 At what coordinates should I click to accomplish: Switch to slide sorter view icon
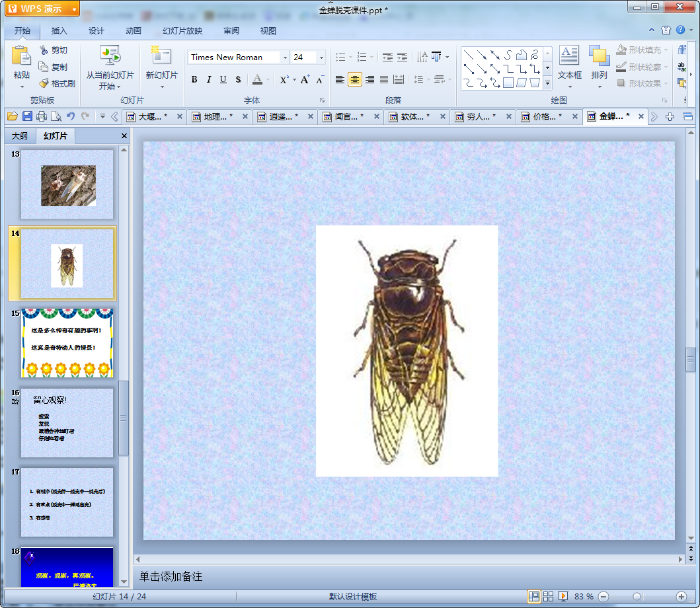tap(549, 596)
